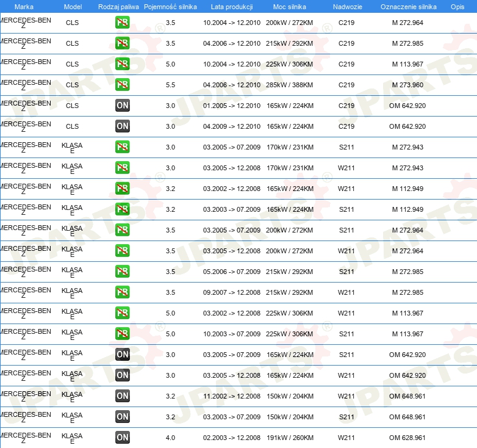This screenshot has height=448, width=477.
Task: Click the Moc silnika column header
Action: coord(289,7)
